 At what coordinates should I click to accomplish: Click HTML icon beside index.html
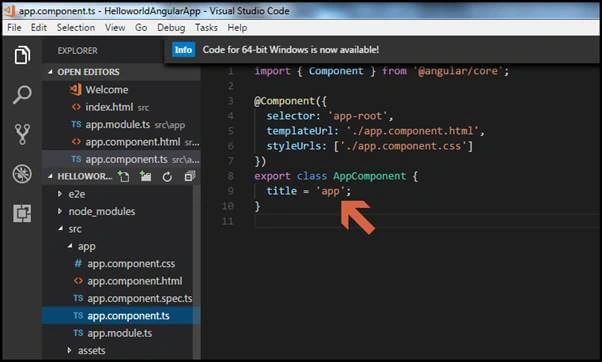coord(76,107)
